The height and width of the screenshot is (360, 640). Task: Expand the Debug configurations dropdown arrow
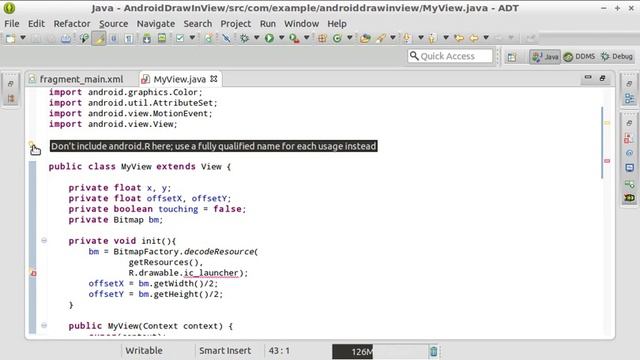(x=256, y=38)
